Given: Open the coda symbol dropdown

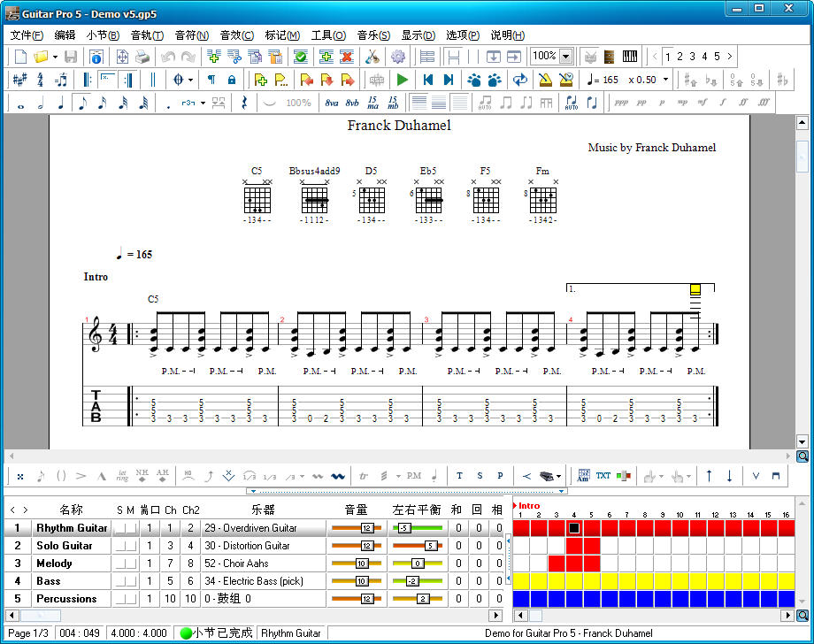Looking at the screenshot, I should point(190,80).
